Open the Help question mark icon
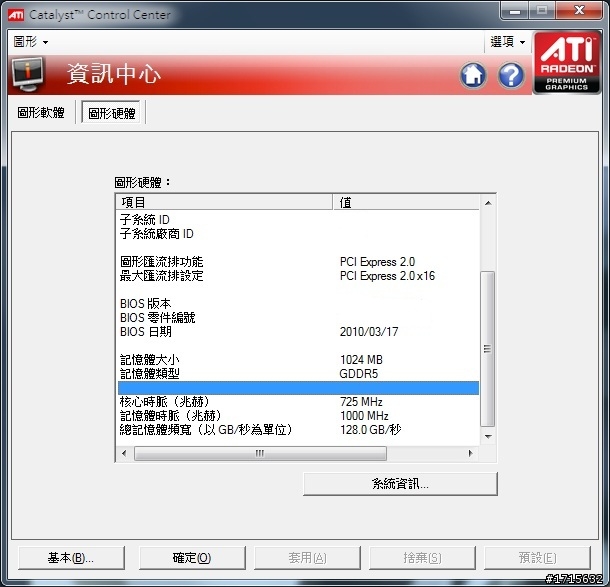610x587 pixels. click(511, 75)
